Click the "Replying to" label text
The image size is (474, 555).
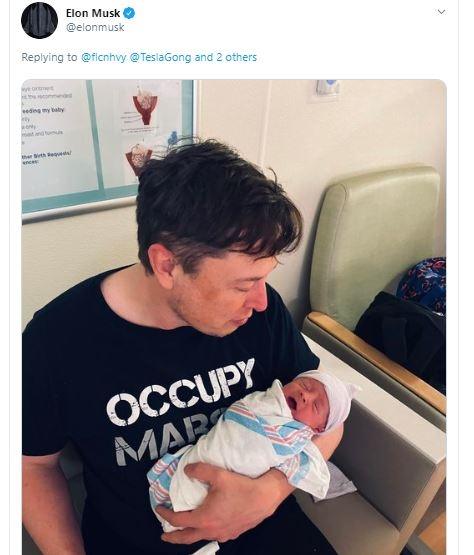(x=49, y=57)
